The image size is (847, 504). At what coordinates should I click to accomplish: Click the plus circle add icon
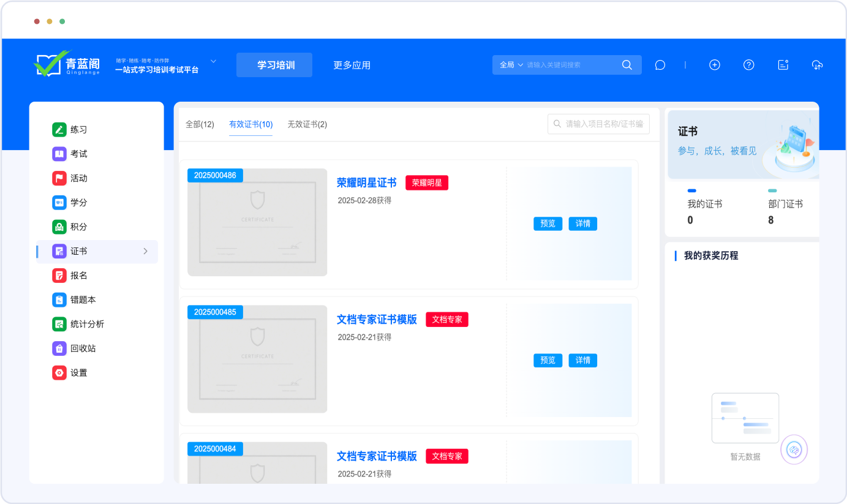[714, 65]
